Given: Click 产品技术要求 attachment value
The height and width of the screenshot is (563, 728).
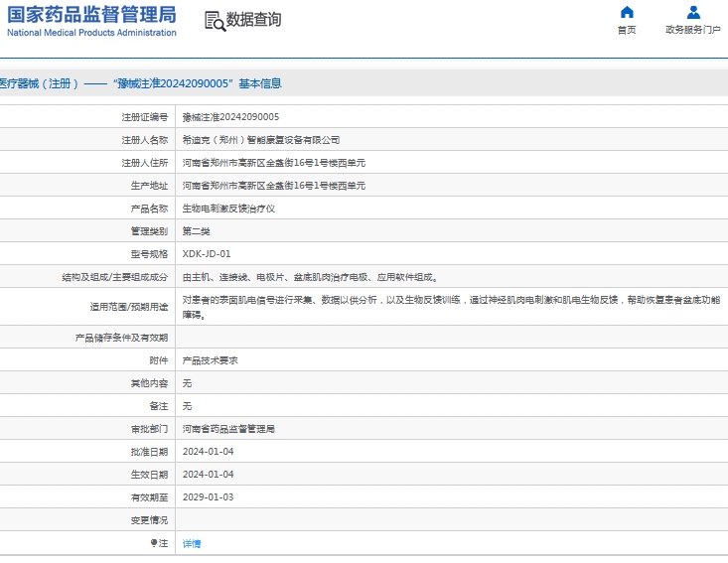Looking at the screenshot, I should [210, 360].
